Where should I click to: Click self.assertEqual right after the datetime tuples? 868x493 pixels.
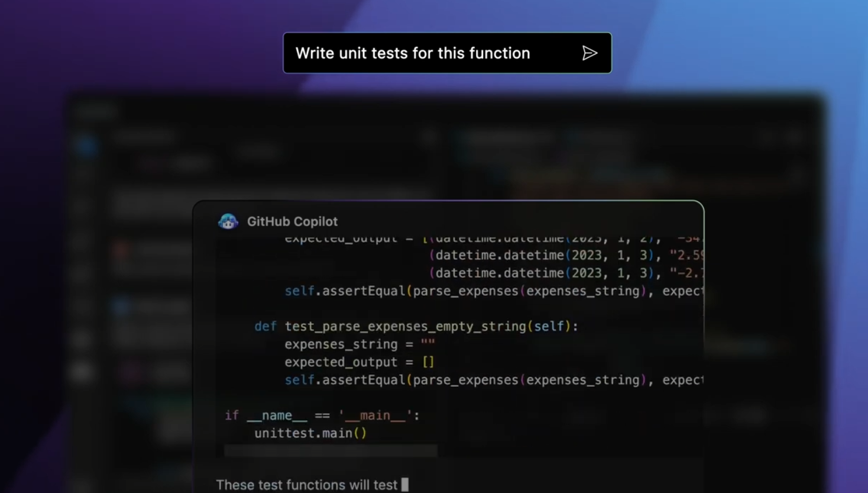(345, 291)
